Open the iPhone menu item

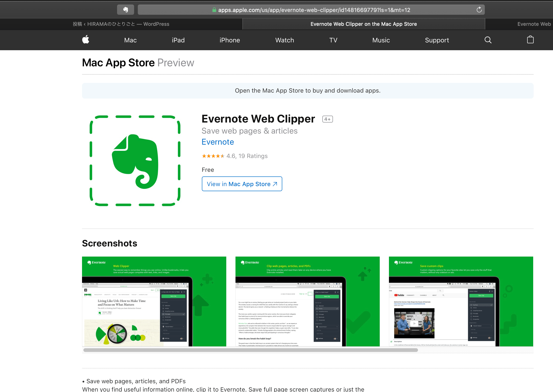pos(230,40)
